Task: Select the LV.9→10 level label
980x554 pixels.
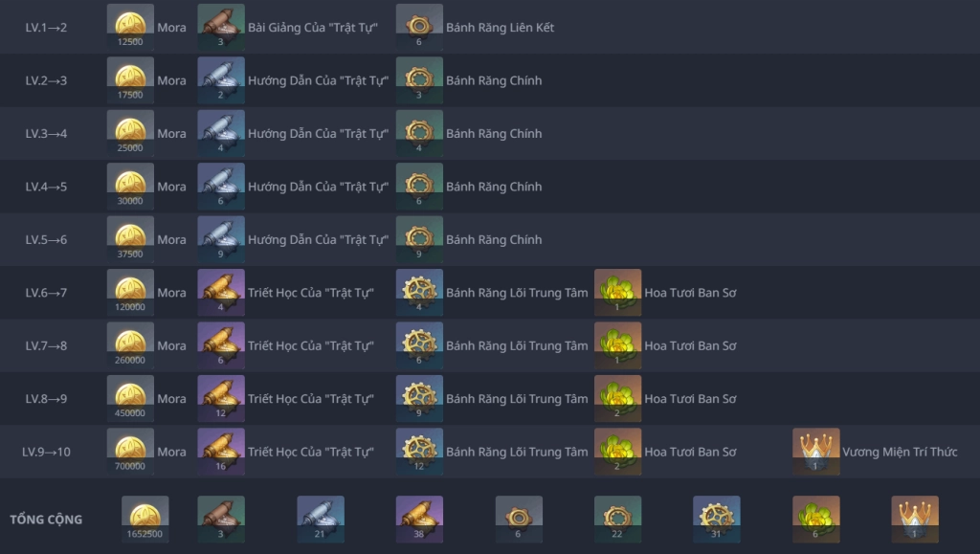Action: (x=46, y=452)
